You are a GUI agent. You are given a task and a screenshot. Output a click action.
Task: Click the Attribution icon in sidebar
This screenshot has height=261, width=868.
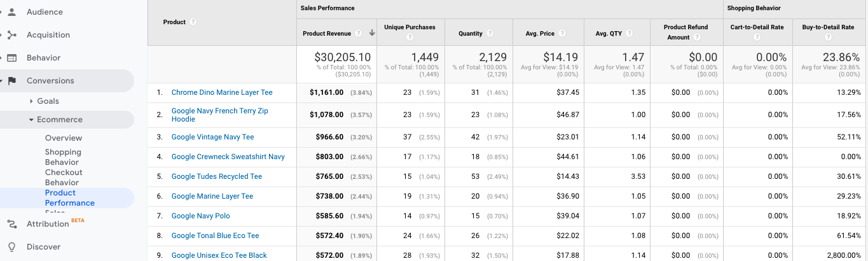click(12, 224)
